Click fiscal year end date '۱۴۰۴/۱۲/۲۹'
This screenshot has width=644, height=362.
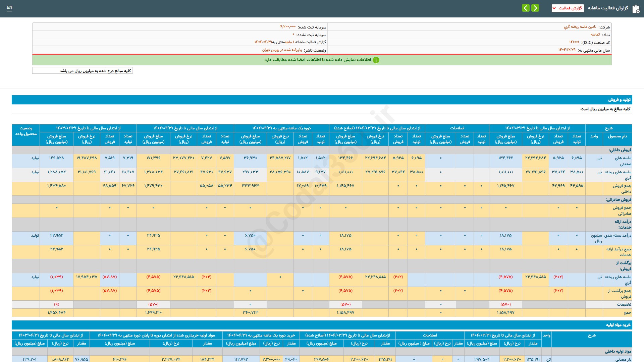[x=567, y=50]
